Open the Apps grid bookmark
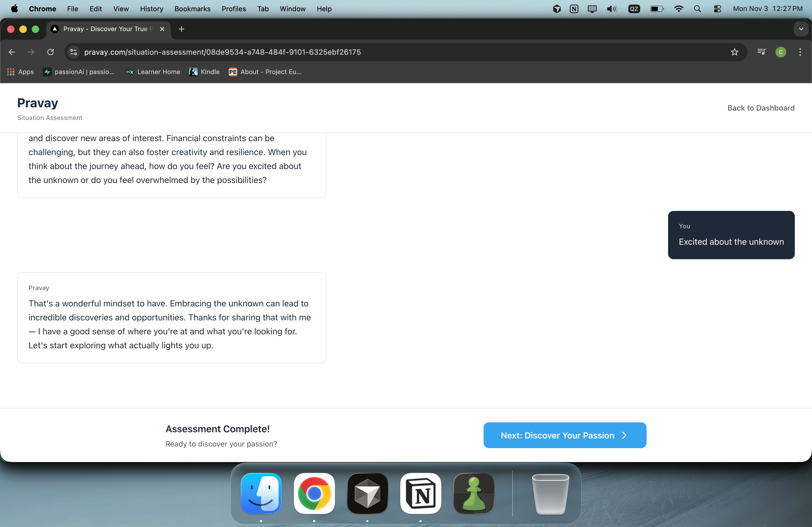 pyautogui.click(x=20, y=72)
